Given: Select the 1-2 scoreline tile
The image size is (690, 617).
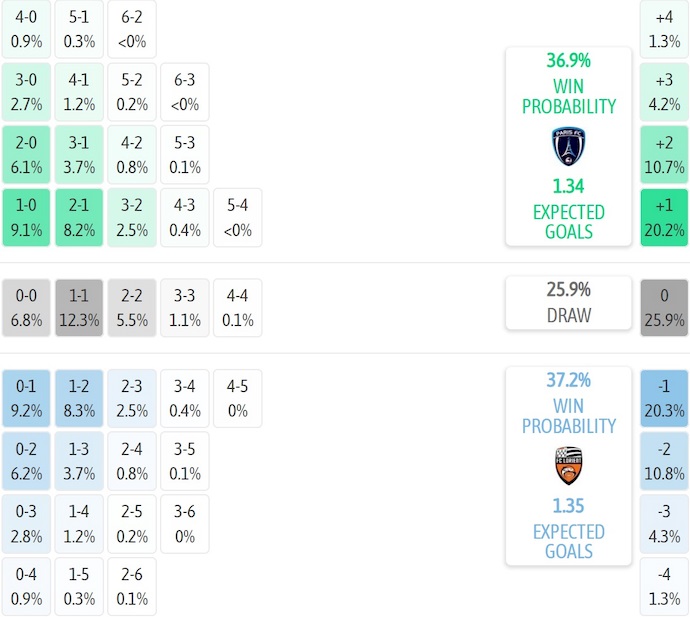Looking at the screenshot, I should [81, 398].
